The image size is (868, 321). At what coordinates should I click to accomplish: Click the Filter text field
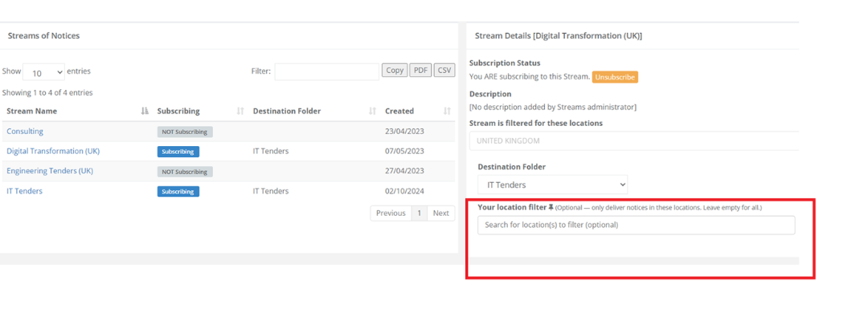[326, 71]
